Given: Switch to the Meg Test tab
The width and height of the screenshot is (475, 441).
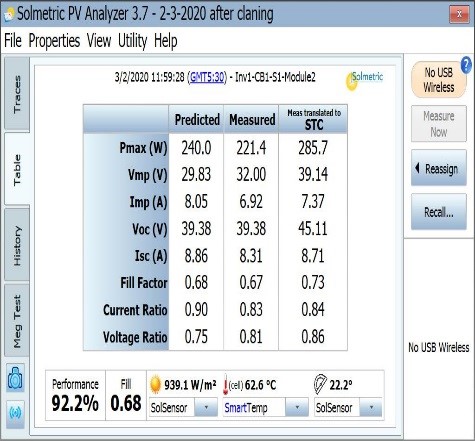Looking at the screenshot, I should [x=17, y=321].
